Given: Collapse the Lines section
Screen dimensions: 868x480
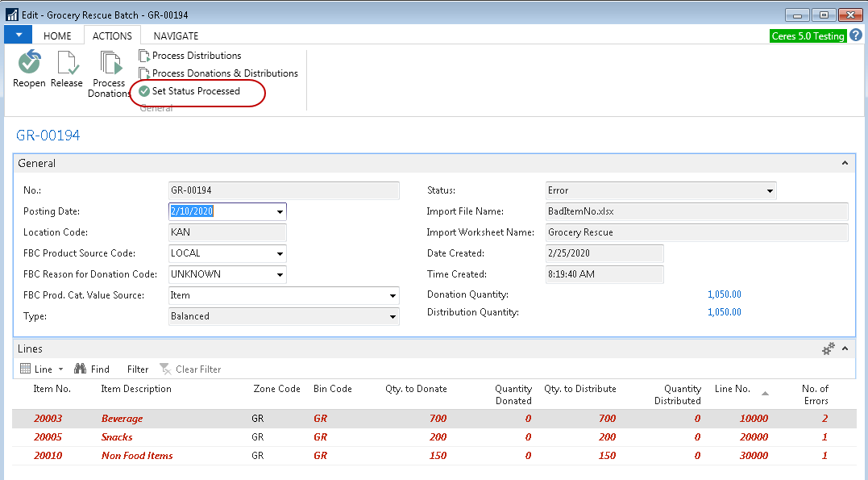Looking at the screenshot, I should (x=845, y=349).
